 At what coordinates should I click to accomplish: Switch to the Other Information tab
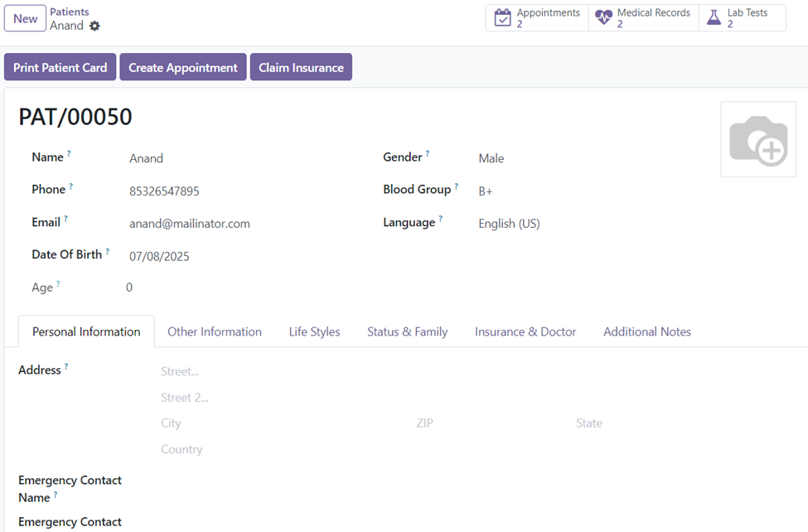click(x=214, y=331)
